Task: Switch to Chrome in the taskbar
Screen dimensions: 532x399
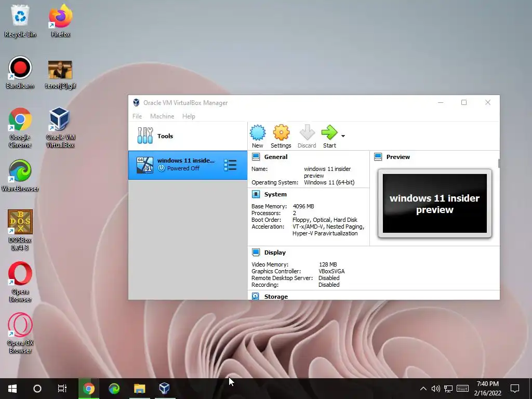Action: 88,389
